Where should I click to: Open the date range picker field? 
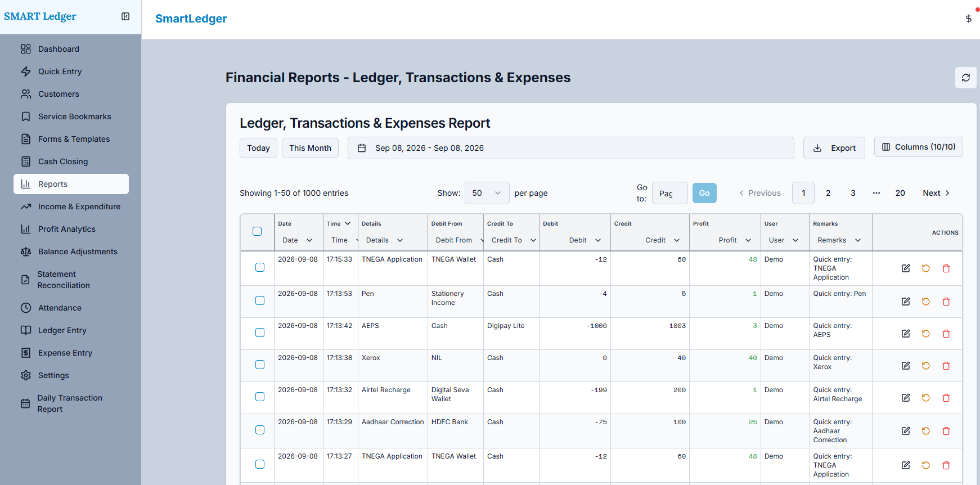pos(571,148)
